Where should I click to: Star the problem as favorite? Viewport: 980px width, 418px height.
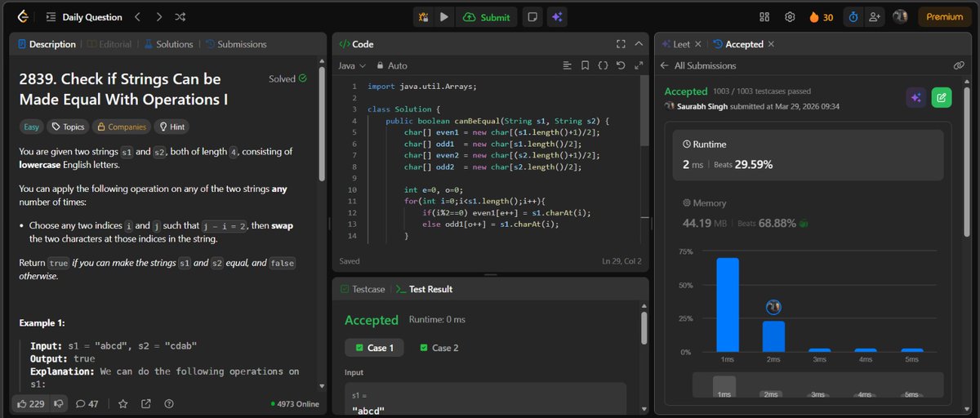click(123, 403)
